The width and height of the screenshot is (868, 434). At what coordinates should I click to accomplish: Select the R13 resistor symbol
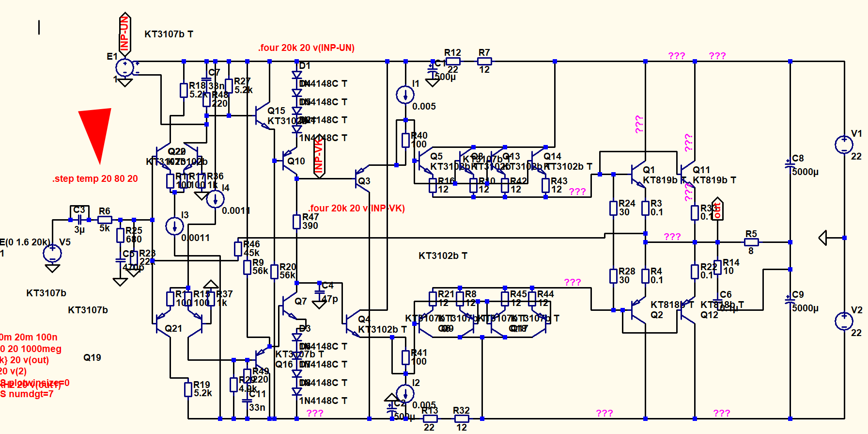coord(430,418)
